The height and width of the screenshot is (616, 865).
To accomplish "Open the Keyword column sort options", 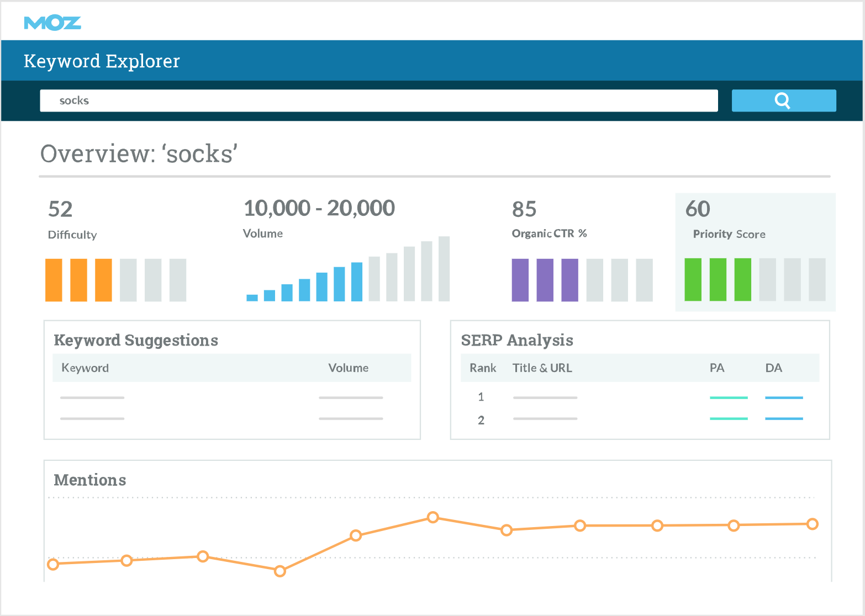I will click(85, 368).
